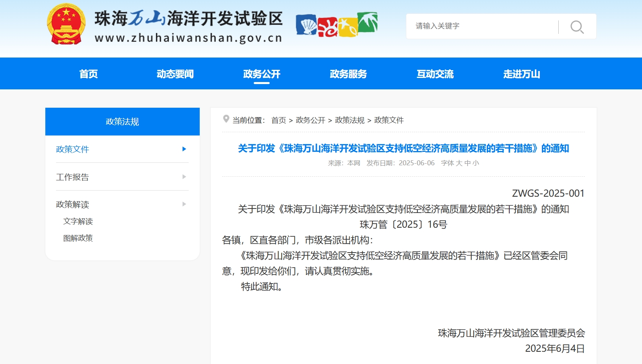This screenshot has height=364, width=642.
Task: Set font size to 大 (large)
Action: 459,163
